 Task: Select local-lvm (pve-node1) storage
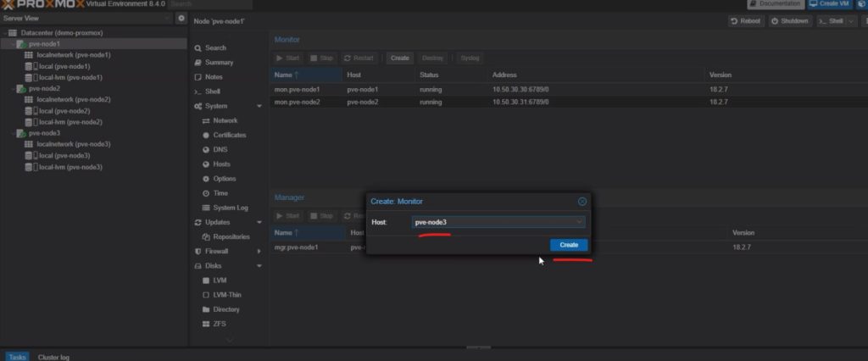coord(70,77)
